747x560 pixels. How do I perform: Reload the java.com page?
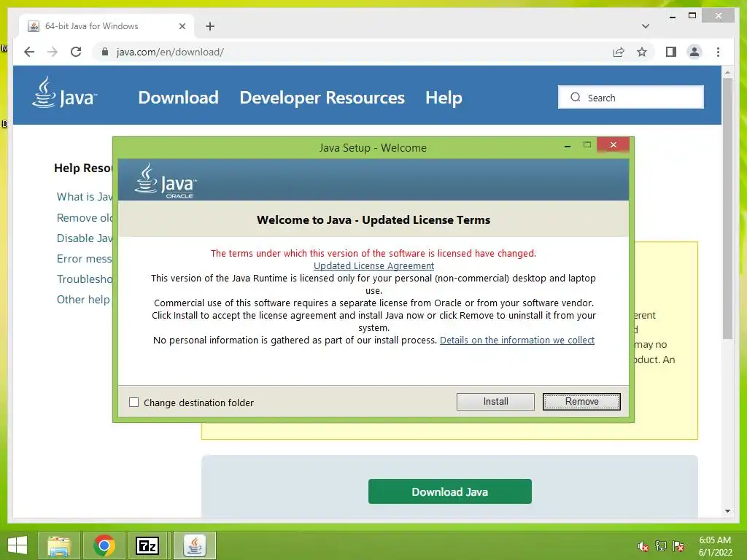click(76, 52)
